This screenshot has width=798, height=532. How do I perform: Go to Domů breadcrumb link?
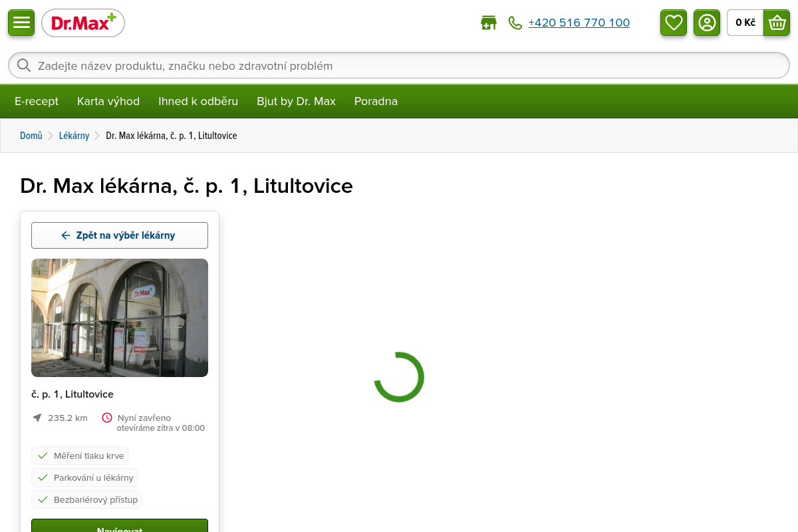click(31, 136)
